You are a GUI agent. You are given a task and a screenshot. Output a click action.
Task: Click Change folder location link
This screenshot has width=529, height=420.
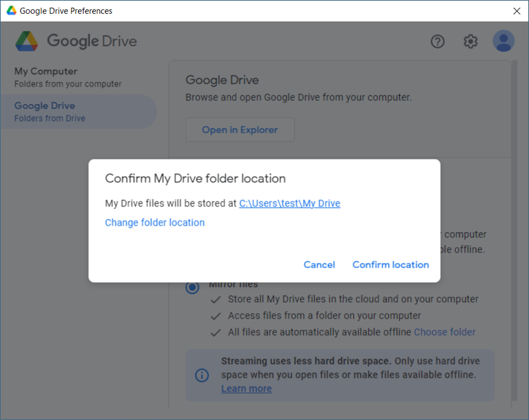point(155,223)
